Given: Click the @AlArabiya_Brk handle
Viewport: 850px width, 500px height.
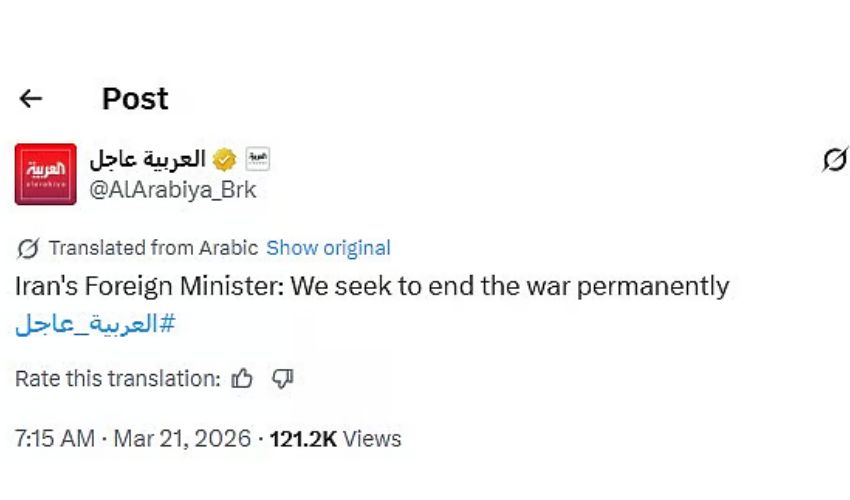Looking at the screenshot, I should coord(172,190).
